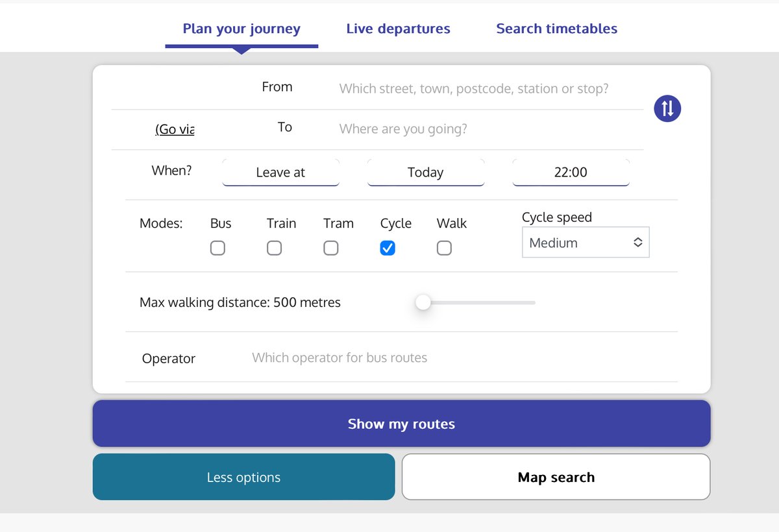Swap the From and To locations
This screenshot has height=532, width=779.
tap(667, 108)
